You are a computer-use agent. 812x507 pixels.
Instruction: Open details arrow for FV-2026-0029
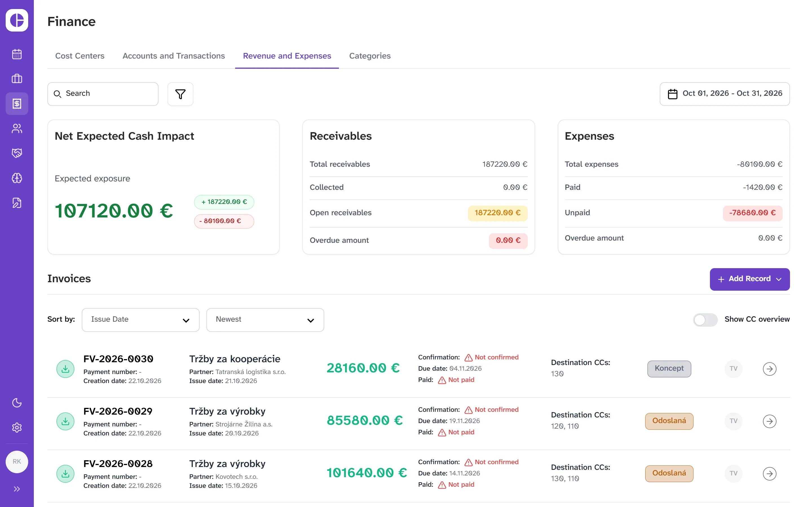tap(769, 421)
